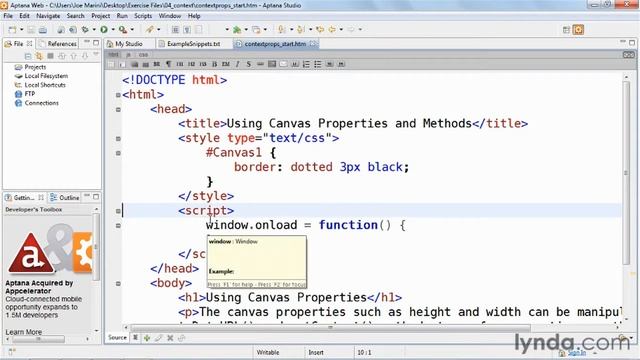The image size is (640, 360).
Task: Collapse the window.onload function fold marker
Action: pyautogui.click(x=118, y=225)
